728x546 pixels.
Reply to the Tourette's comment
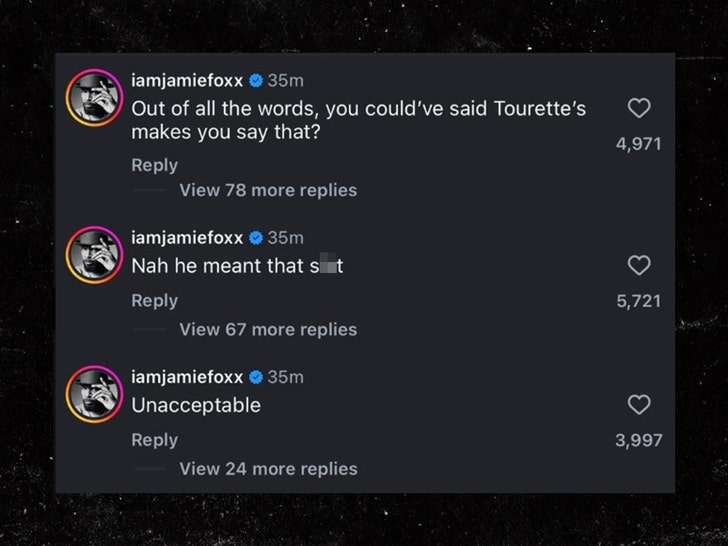point(154,165)
